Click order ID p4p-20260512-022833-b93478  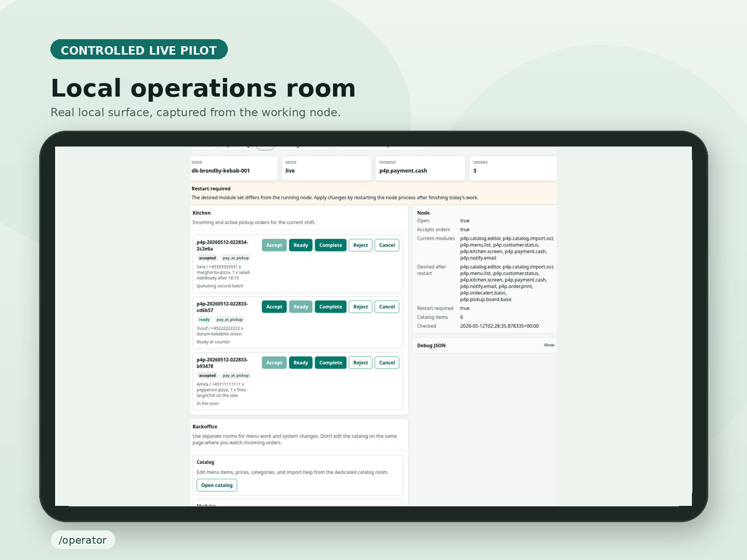click(222, 363)
